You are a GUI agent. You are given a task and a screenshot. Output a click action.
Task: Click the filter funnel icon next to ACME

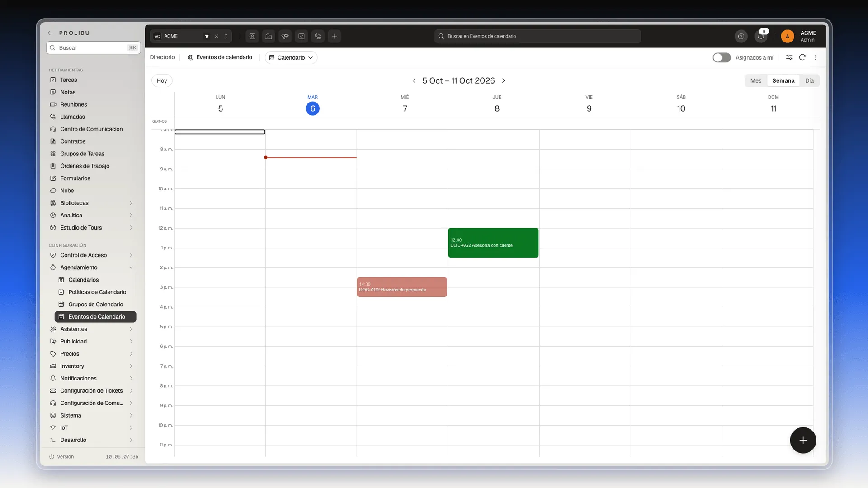(x=207, y=36)
